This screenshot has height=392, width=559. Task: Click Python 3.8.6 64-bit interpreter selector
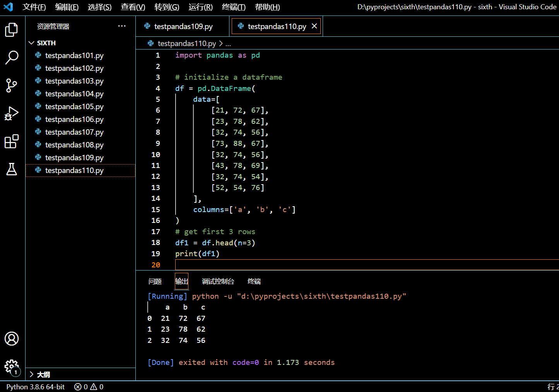coord(36,387)
